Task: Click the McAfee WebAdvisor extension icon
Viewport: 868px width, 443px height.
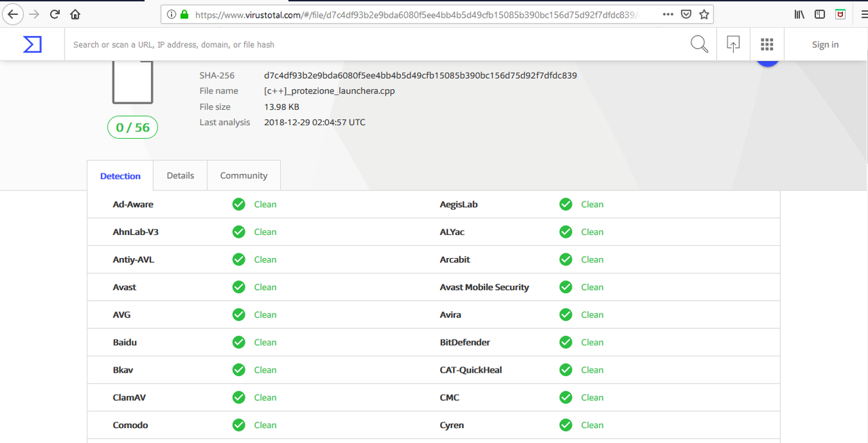Action: (840, 14)
